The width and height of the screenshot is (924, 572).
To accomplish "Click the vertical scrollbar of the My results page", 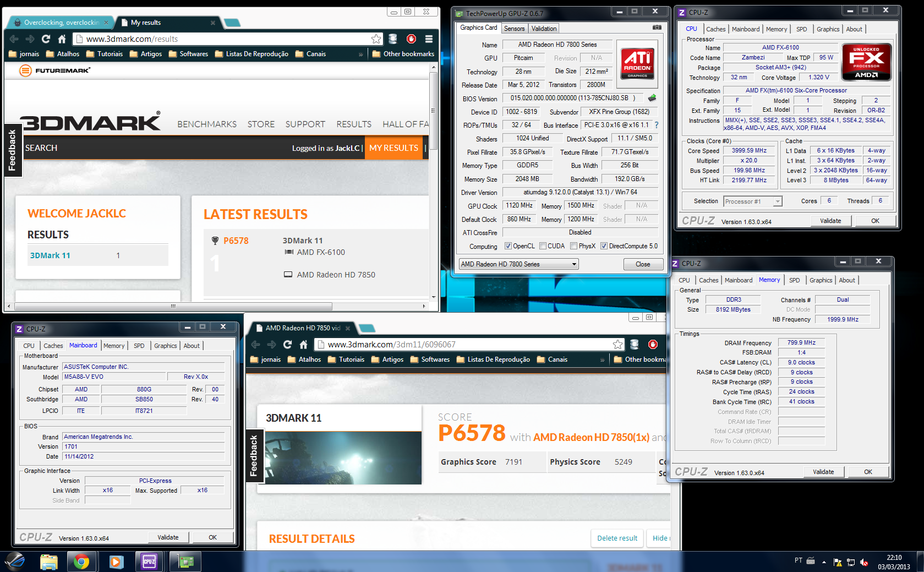I will click(x=433, y=110).
